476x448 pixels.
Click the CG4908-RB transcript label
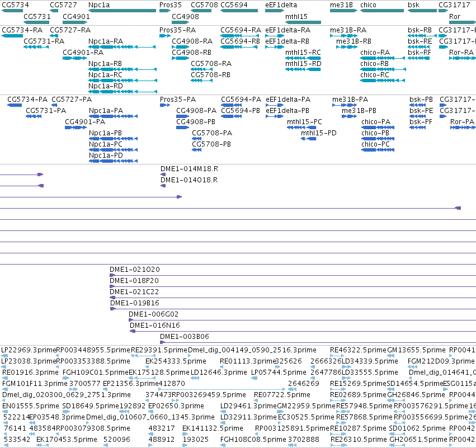(191, 53)
